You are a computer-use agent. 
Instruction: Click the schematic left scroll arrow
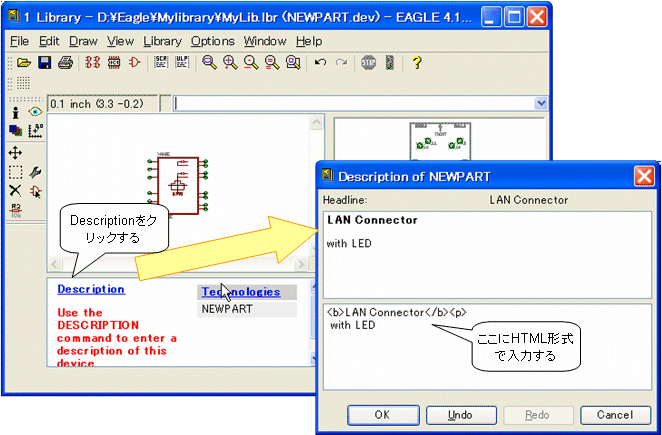54,264
